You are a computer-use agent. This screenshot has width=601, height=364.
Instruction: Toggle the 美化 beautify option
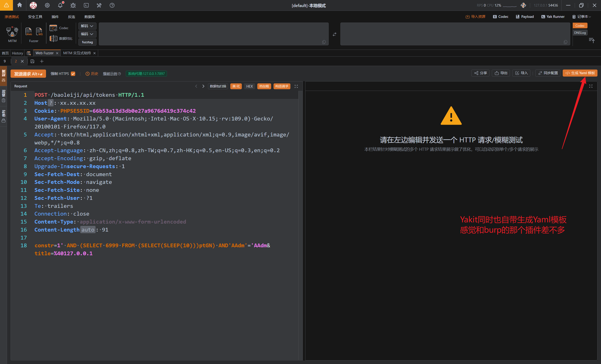(x=236, y=86)
